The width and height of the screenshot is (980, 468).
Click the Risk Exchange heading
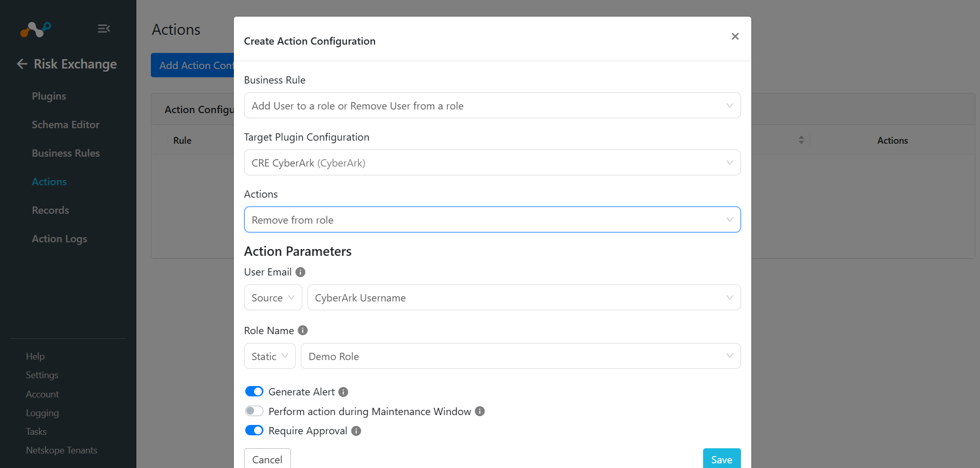(75, 64)
